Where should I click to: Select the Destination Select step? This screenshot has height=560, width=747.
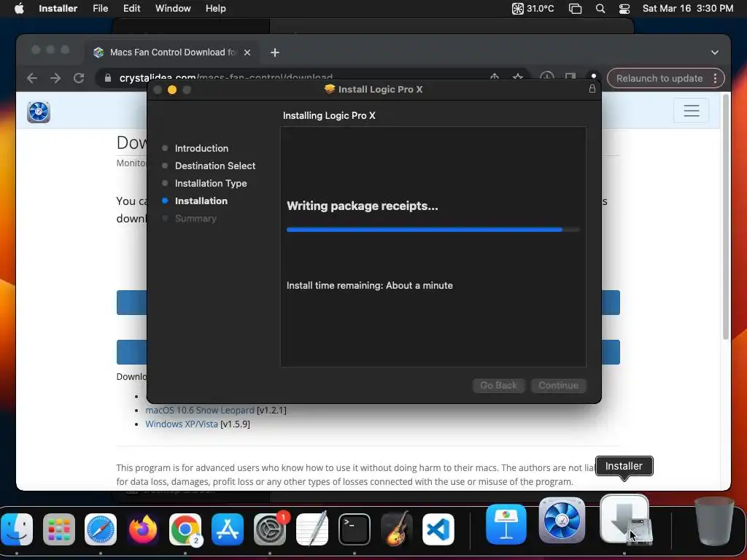[x=215, y=166]
